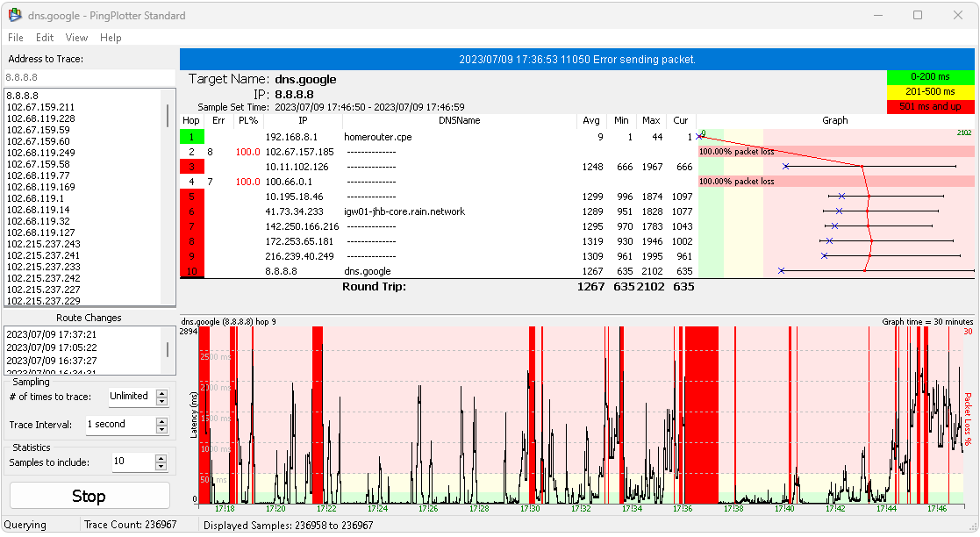
Task: Select 102.215.237.229 in address list
Action: click(43, 301)
